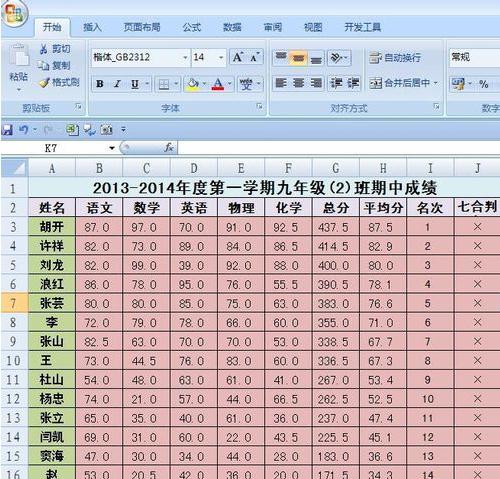Viewport: 500px width, 479px height.
Task: Click the Save floppy disk icon
Action: (7, 130)
